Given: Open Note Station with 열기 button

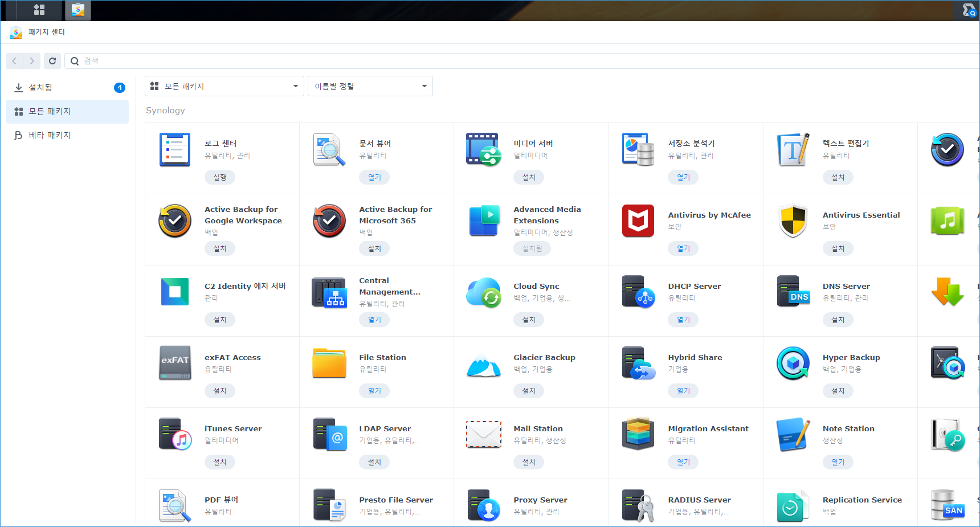Looking at the screenshot, I should tap(838, 462).
